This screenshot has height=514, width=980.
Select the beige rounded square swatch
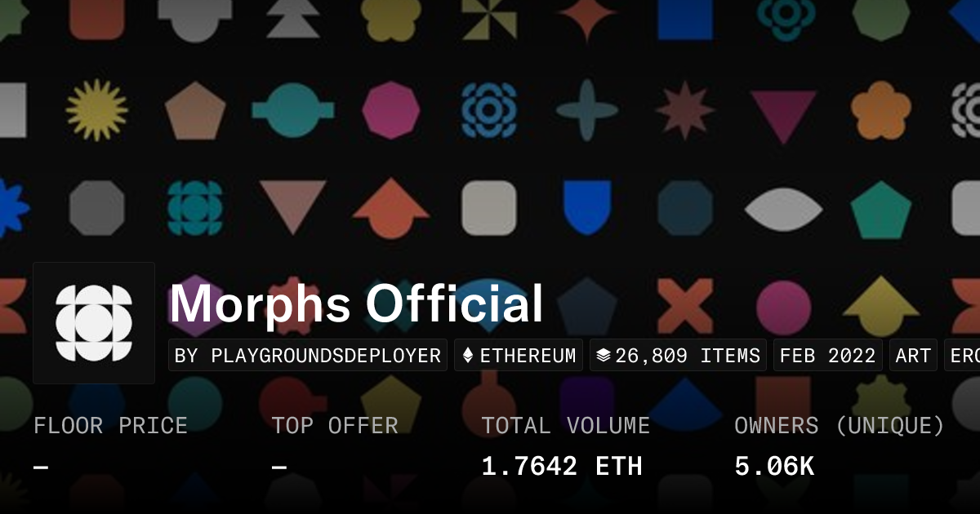(489, 208)
